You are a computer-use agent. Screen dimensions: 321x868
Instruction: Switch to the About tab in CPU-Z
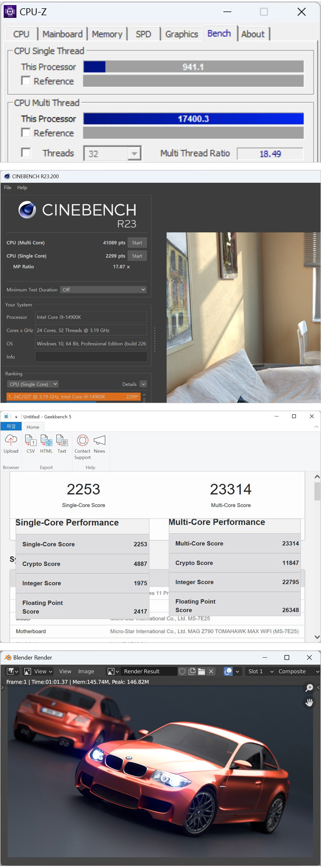click(253, 34)
